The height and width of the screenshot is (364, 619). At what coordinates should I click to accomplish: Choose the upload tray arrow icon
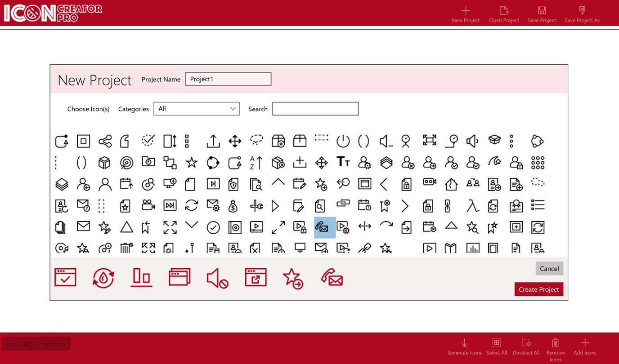click(x=213, y=141)
